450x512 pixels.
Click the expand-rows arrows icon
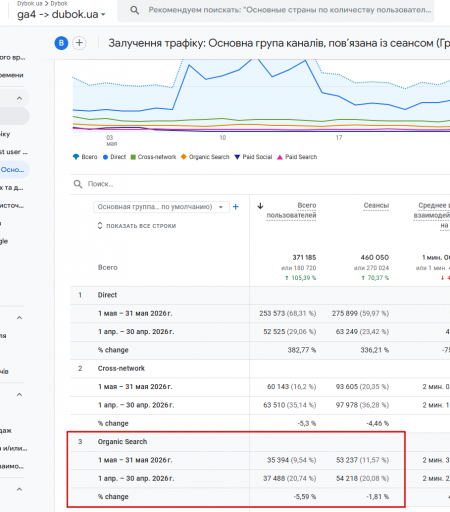pos(100,226)
